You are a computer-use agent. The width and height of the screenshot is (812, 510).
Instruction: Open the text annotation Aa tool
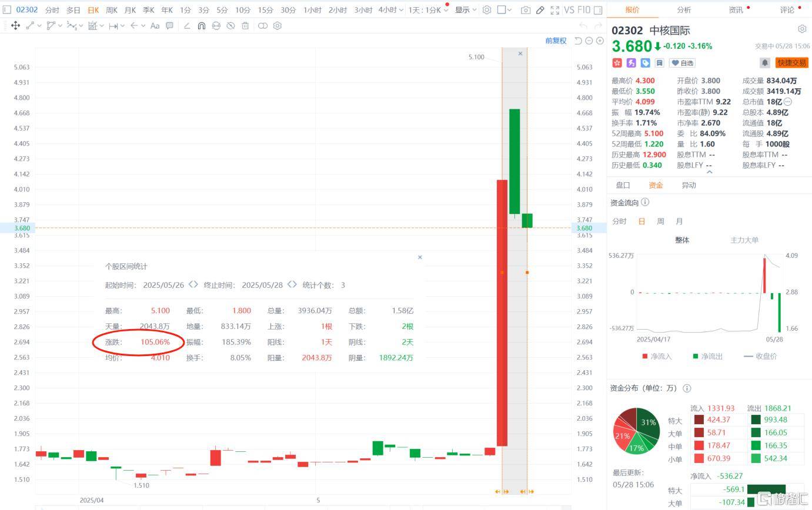click(x=155, y=26)
